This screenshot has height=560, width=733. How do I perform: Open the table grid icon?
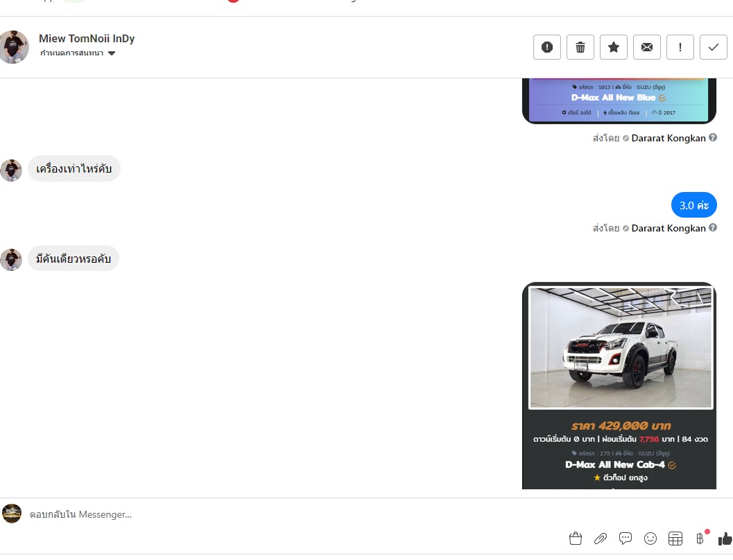(x=675, y=539)
